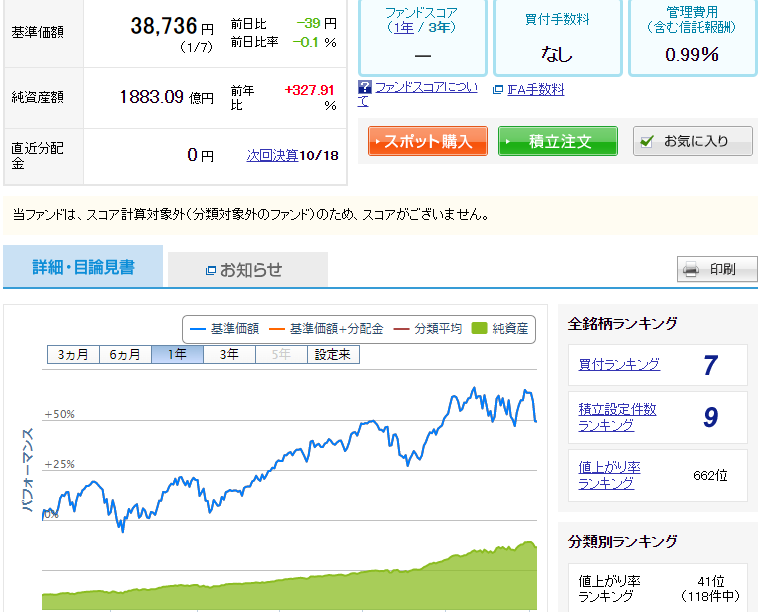Switch to the お知らせ tab
The height and width of the screenshot is (612, 765).
click(248, 269)
